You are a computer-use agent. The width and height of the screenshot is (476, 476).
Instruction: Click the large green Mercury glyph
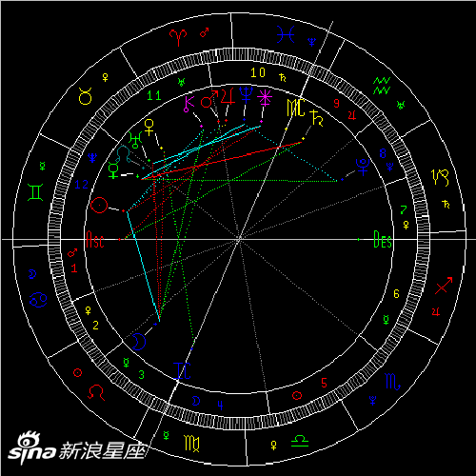coord(113,170)
